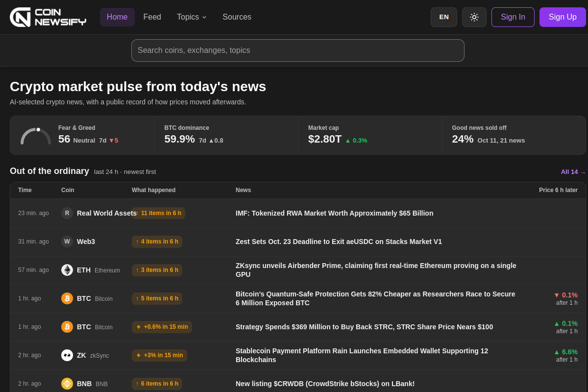
Task: Go to the Home tab
Action: click(x=117, y=17)
